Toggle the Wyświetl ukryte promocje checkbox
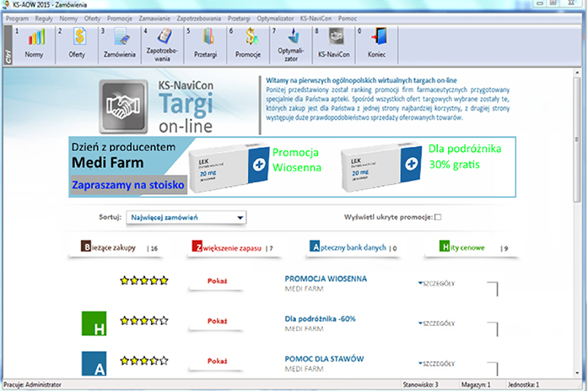 438,217
